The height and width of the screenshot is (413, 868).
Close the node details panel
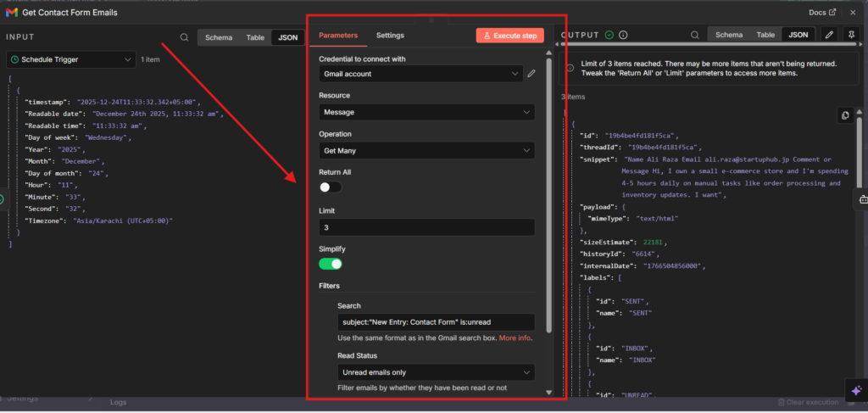point(853,12)
